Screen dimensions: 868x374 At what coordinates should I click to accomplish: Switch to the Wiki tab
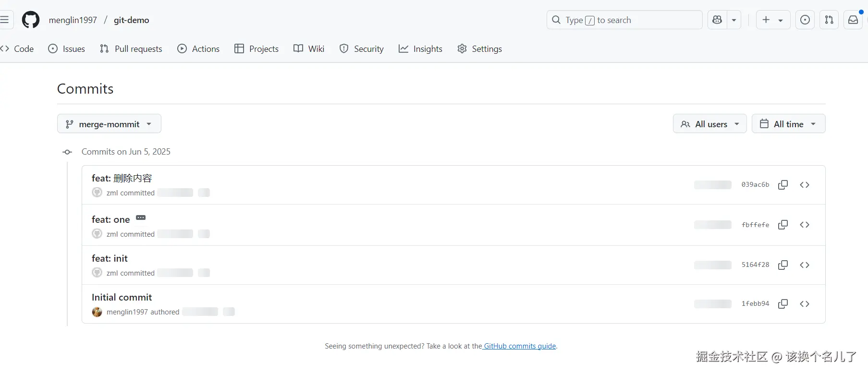point(309,48)
